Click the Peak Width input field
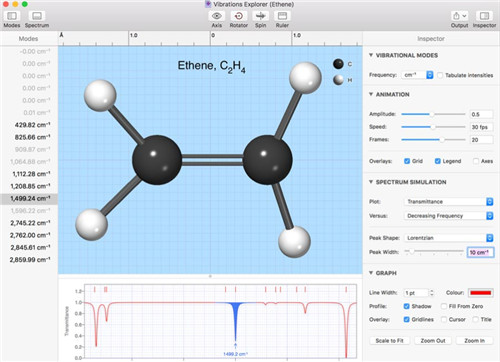The width and height of the screenshot is (500, 362). (480, 252)
